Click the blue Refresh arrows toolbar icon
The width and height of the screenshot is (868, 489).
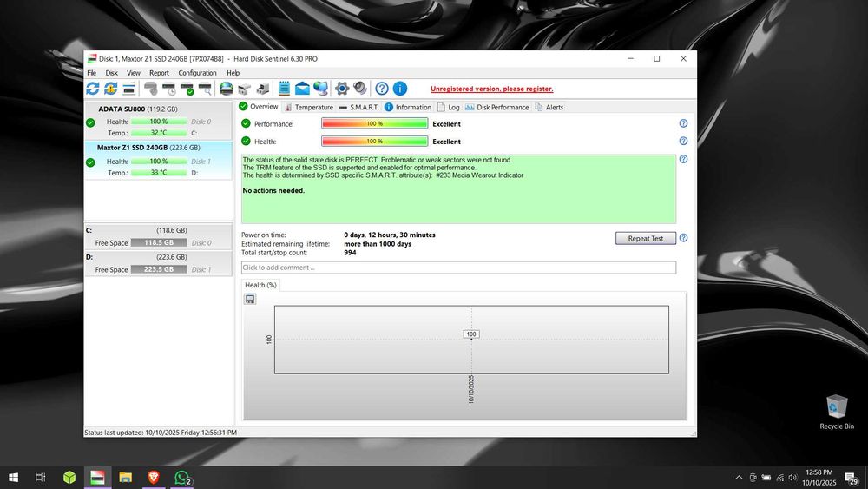tap(93, 88)
